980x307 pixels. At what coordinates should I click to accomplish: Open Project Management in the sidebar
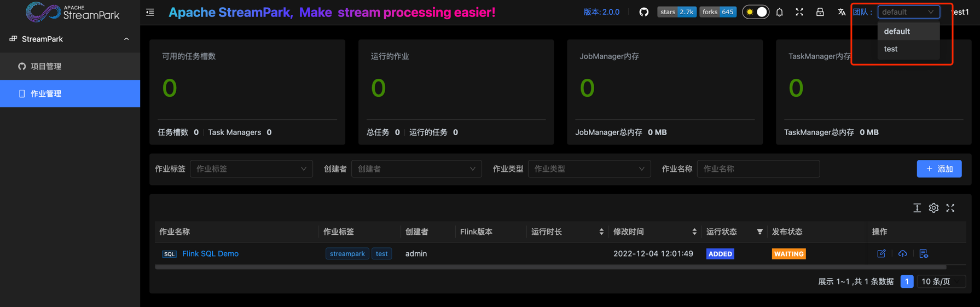pyautogui.click(x=46, y=66)
